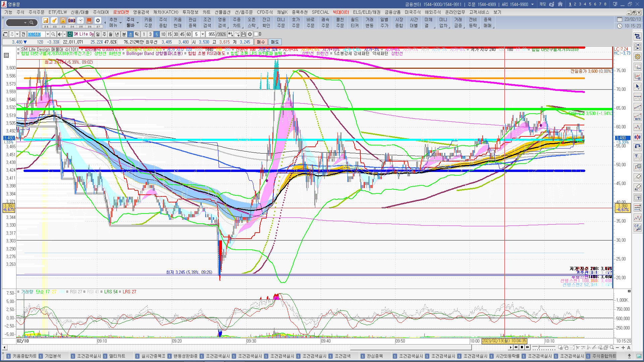Switch chart period to 틱 (tick)
Screen dimensions: 644x362
pyautogui.click(x=137, y=34)
